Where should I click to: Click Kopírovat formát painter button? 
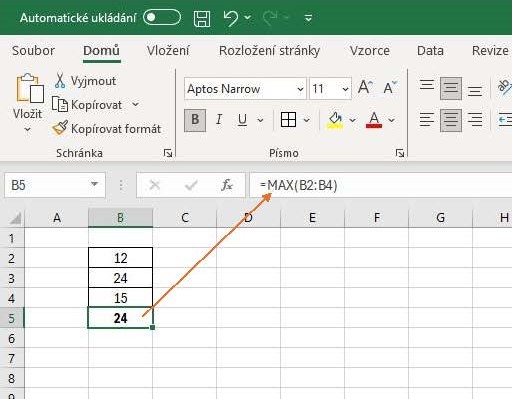click(x=107, y=129)
